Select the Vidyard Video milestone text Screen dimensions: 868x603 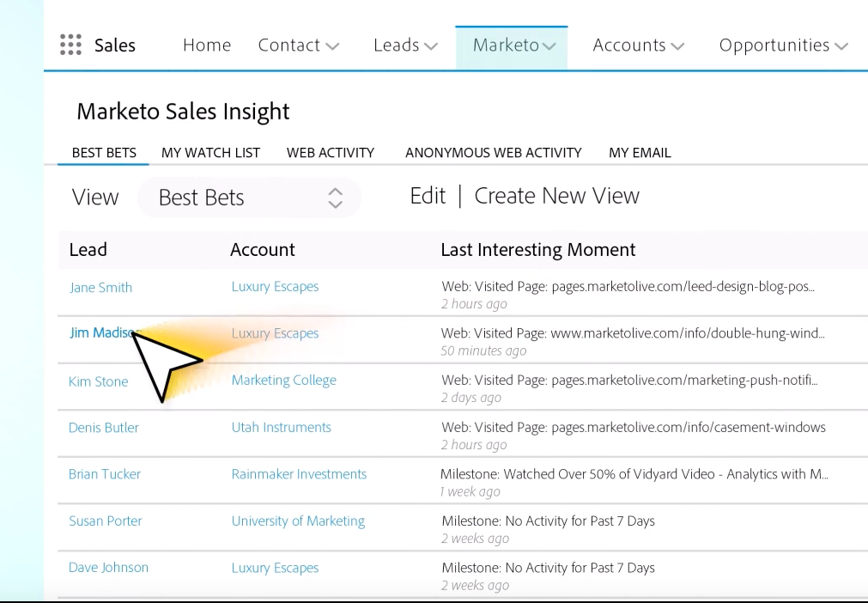click(634, 474)
